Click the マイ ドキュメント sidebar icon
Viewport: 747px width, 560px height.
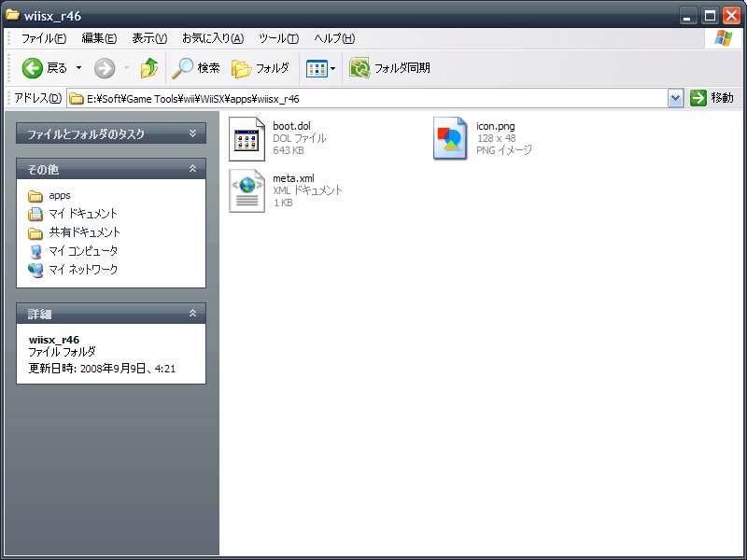coord(35,215)
